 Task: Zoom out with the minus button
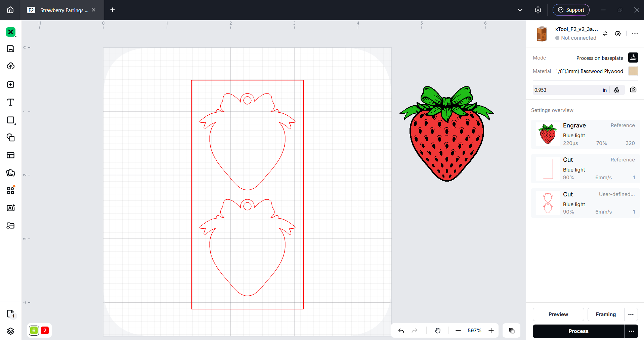[458, 331]
